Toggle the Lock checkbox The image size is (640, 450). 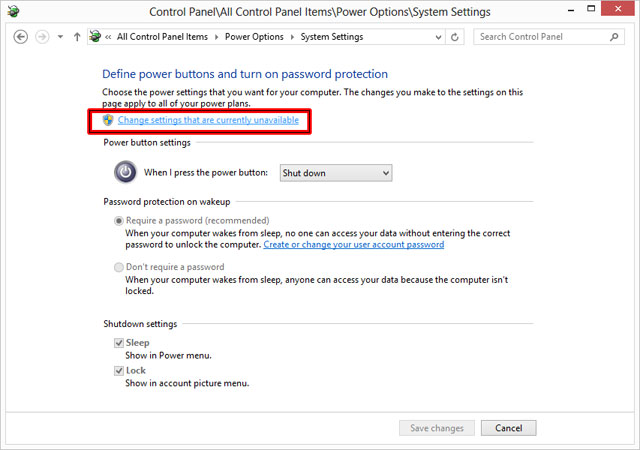119,370
